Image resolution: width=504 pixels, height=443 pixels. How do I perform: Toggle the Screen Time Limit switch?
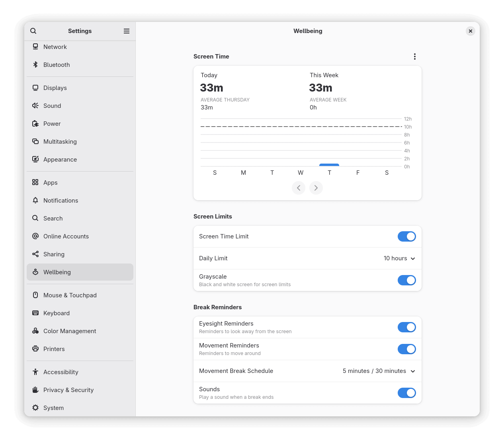click(x=406, y=236)
